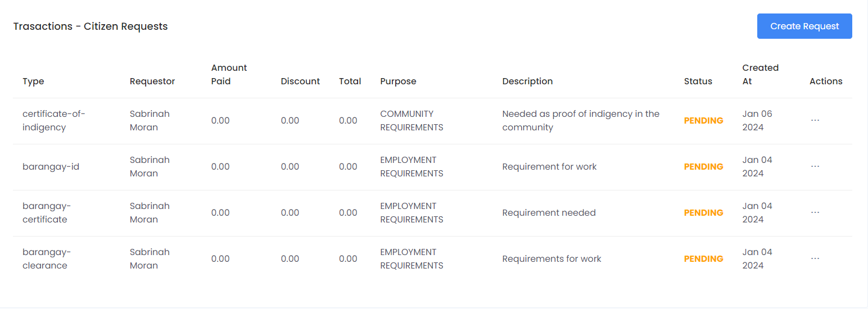Viewport: 868px width, 309px height.
Task: Open actions menu for barangay-id request
Action: click(815, 166)
